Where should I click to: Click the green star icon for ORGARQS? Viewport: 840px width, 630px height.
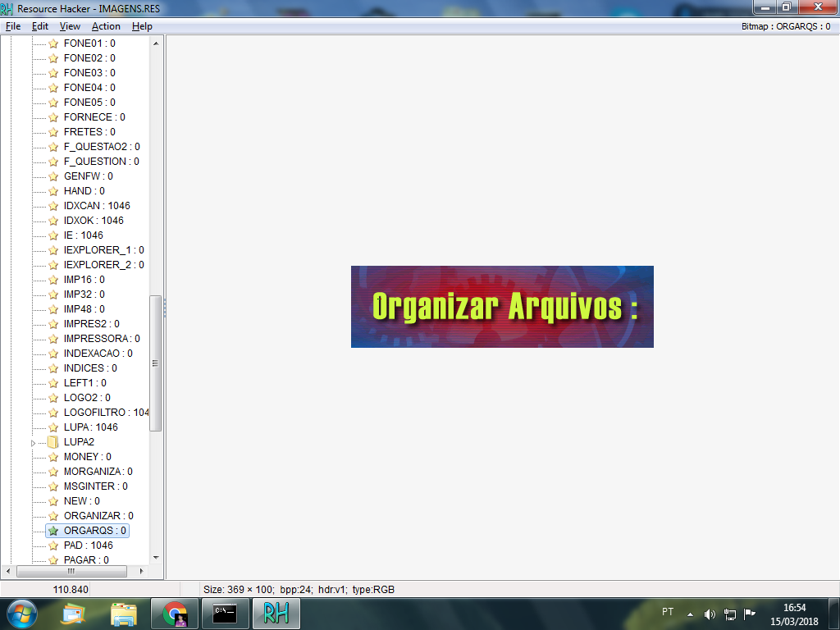(x=53, y=531)
